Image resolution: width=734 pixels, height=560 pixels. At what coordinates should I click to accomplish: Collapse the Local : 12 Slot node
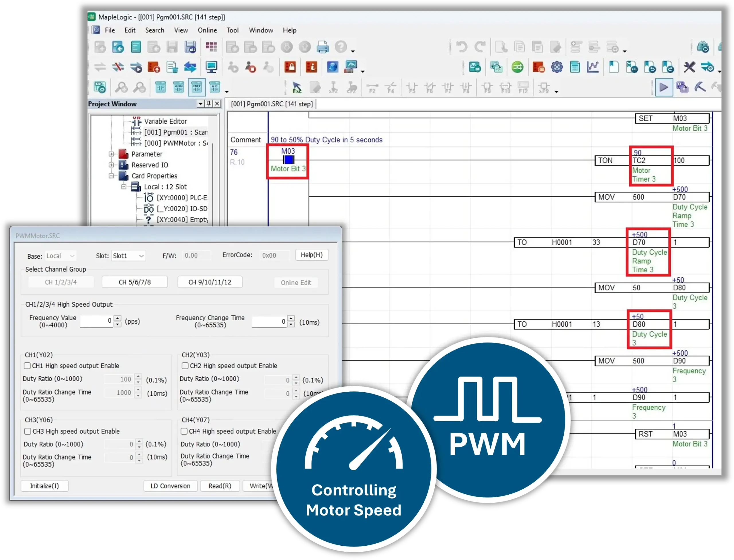[x=124, y=187]
